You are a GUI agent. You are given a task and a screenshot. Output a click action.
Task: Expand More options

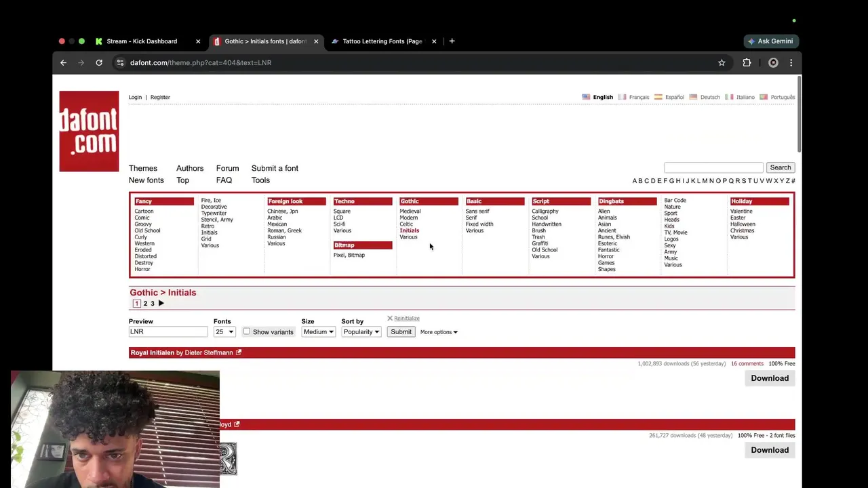(x=439, y=332)
